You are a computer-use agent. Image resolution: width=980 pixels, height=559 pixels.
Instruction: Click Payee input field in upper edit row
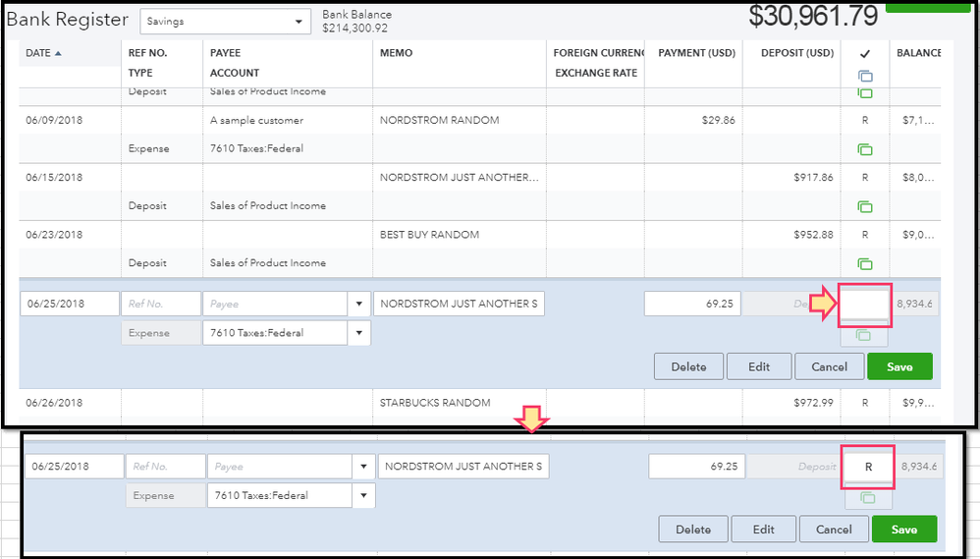coord(275,304)
